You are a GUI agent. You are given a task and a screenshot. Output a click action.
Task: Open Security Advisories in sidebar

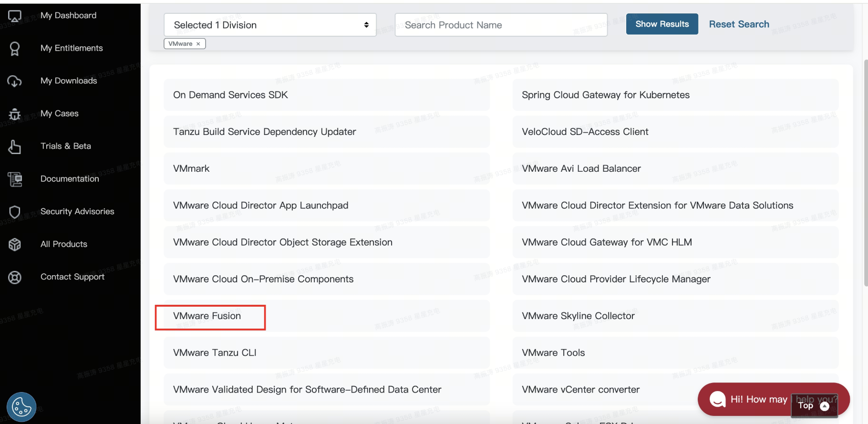77,211
